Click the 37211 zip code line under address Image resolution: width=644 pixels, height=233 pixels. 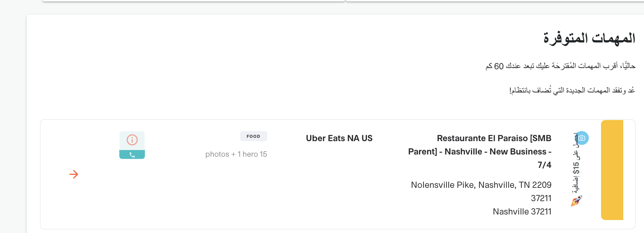coord(541,198)
